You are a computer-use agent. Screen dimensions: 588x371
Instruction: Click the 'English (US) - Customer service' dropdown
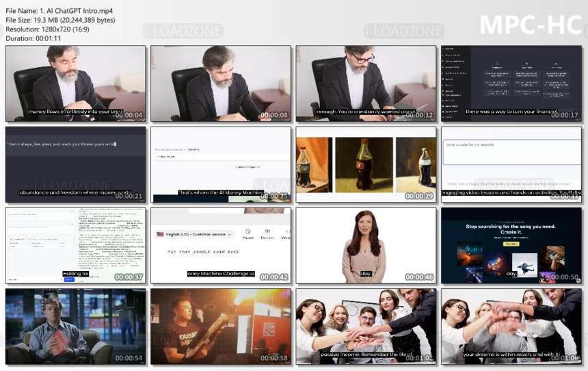click(x=194, y=234)
